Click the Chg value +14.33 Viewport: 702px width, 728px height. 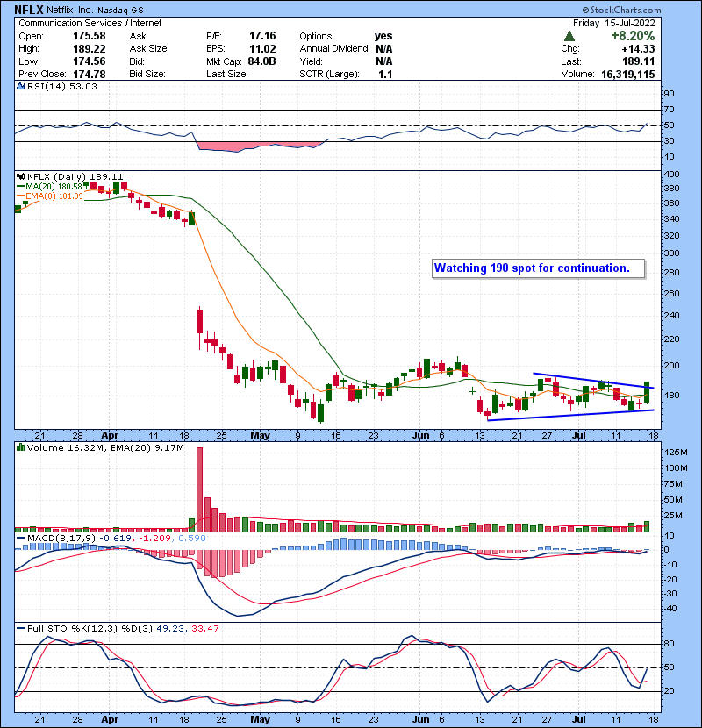point(638,49)
